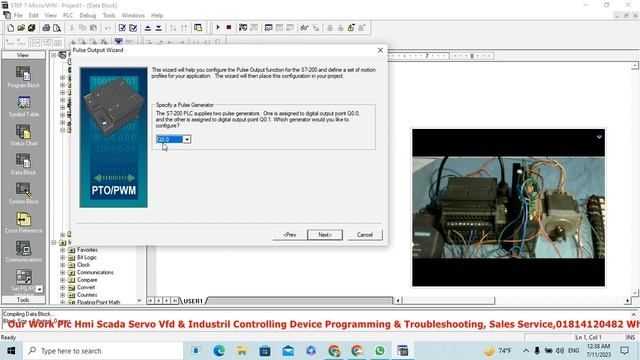640x360 pixels.
Task: Click the Print Preview toolbar icon
Action: (x=57, y=28)
